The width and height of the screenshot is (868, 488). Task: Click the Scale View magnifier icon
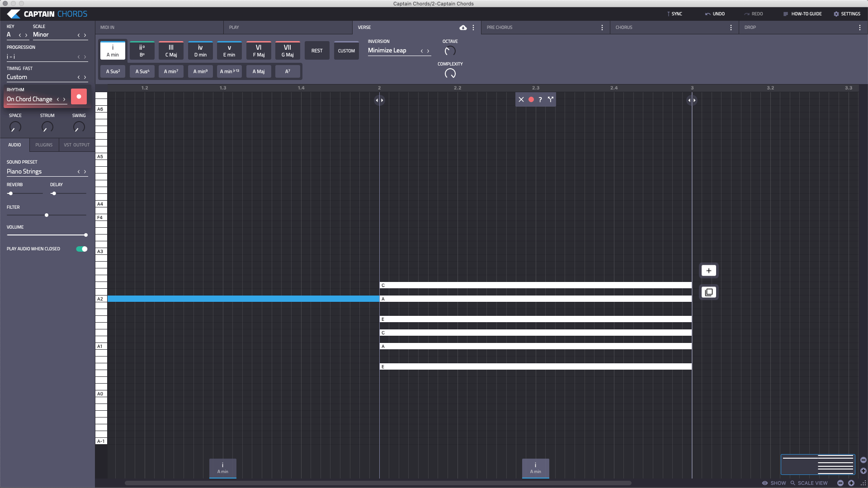pyautogui.click(x=793, y=483)
